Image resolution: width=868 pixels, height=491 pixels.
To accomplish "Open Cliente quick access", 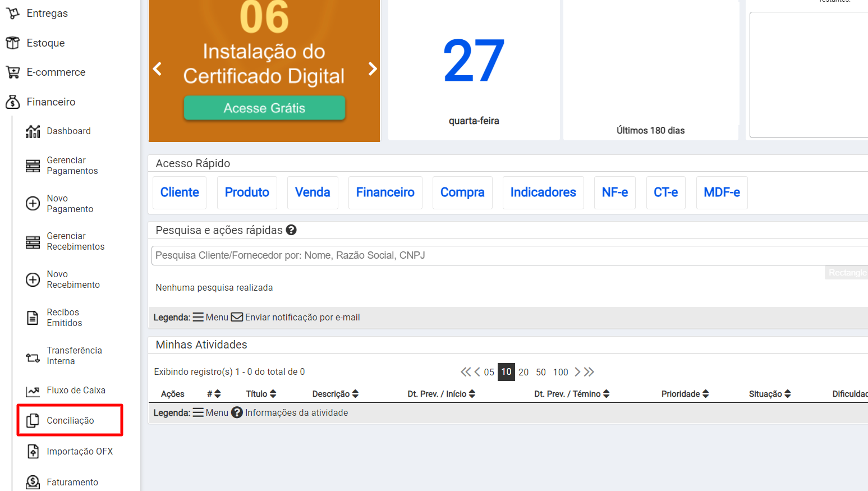I will pyautogui.click(x=180, y=192).
